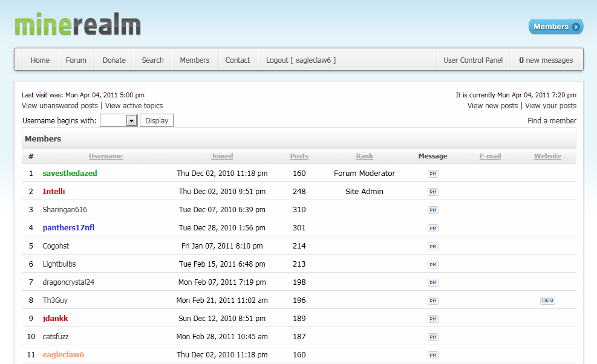Open the 'Username begins with' dropdown
The image size is (597, 364).
pyautogui.click(x=131, y=121)
